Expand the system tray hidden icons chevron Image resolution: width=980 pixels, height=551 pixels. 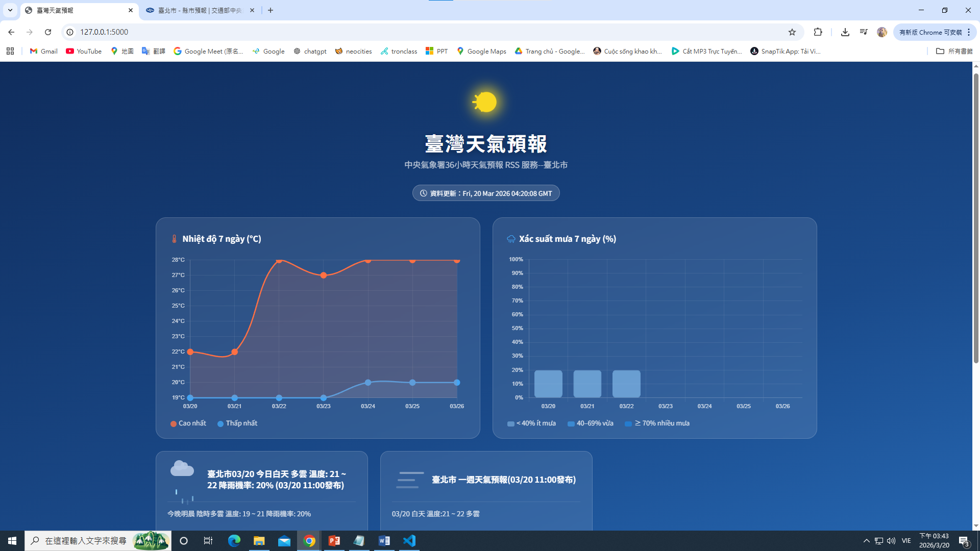[x=866, y=541]
